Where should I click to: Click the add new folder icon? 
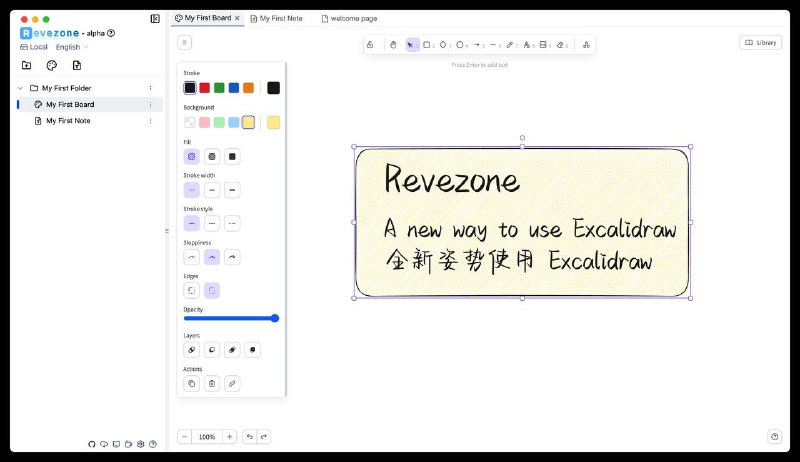point(26,65)
